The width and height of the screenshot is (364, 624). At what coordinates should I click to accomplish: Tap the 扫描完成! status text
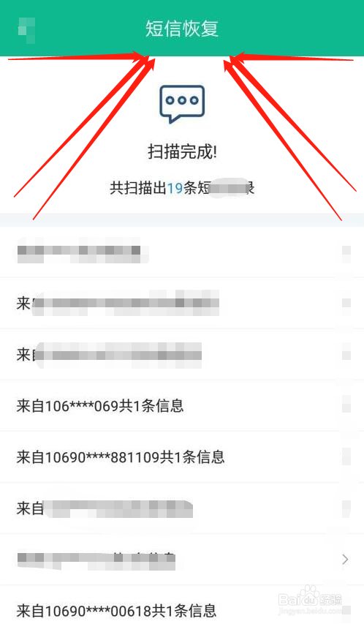182,152
